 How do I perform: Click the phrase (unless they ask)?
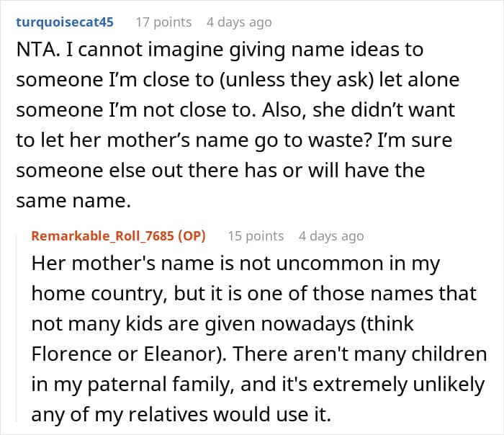297,80
